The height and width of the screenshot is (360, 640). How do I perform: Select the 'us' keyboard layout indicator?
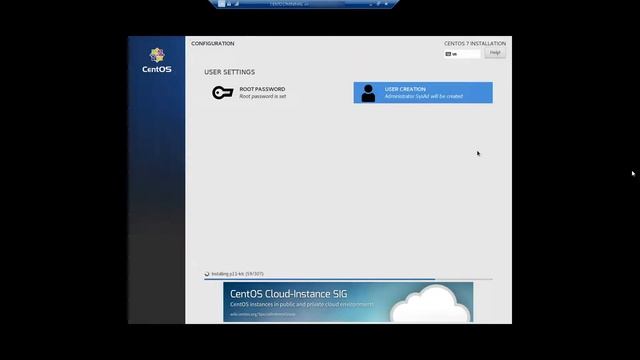pos(462,54)
